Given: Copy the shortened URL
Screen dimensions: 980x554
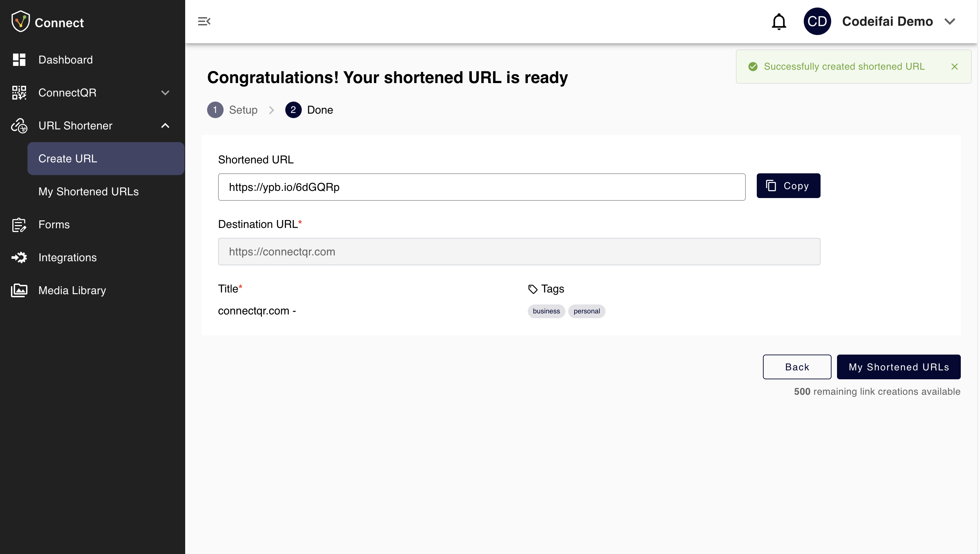Looking at the screenshot, I should coord(788,186).
